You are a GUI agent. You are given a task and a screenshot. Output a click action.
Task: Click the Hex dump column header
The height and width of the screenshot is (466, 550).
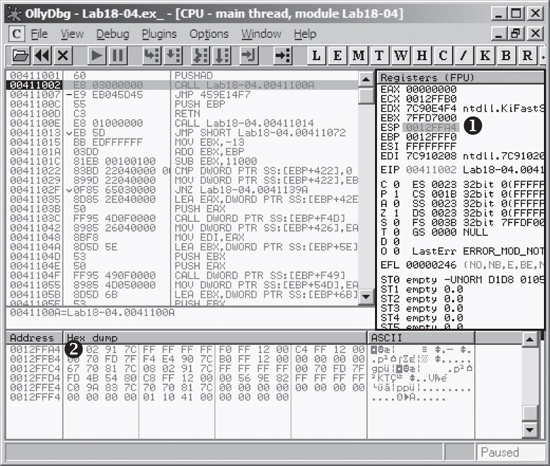pos(215,338)
